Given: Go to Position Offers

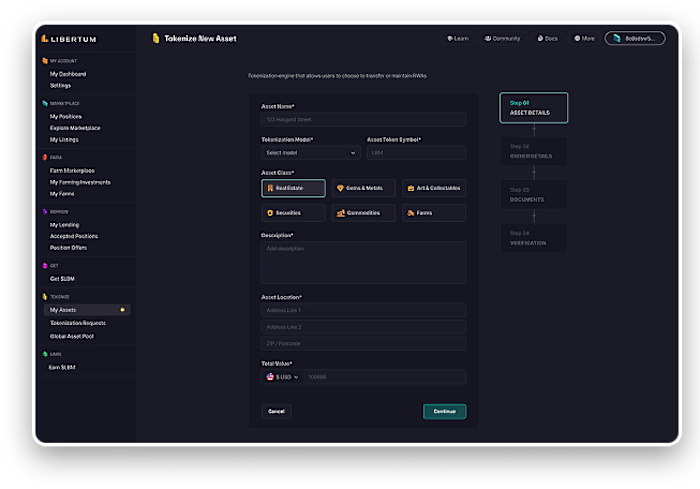Looking at the screenshot, I should point(68,248).
